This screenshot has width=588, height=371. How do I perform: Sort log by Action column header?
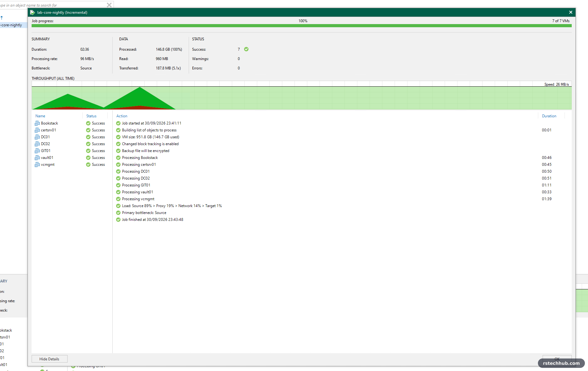click(122, 116)
